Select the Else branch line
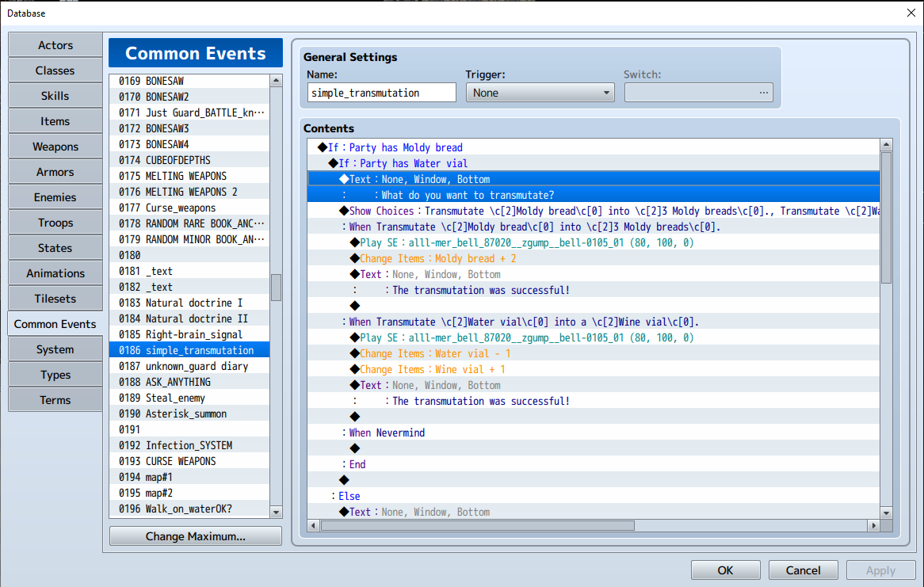Viewport: 924px width, 587px height. pos(594,496)
